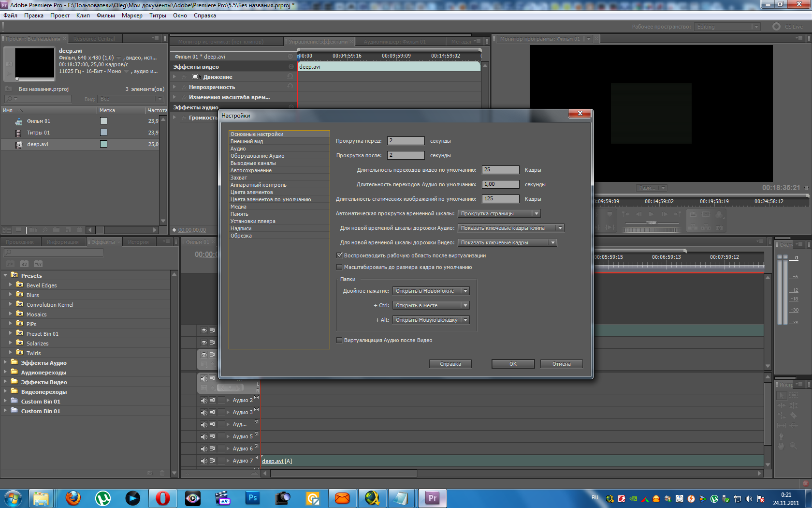The width and height of the screenshot is (812, 508).
Task: Open + Alt bin action dropdown
Action: [x=431, y=320]
